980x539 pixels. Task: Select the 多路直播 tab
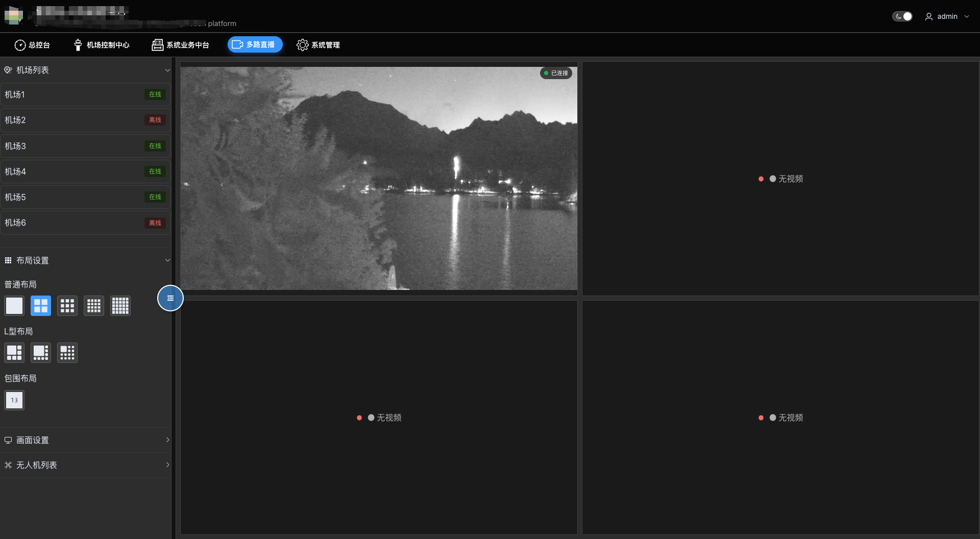pos(255,45)
